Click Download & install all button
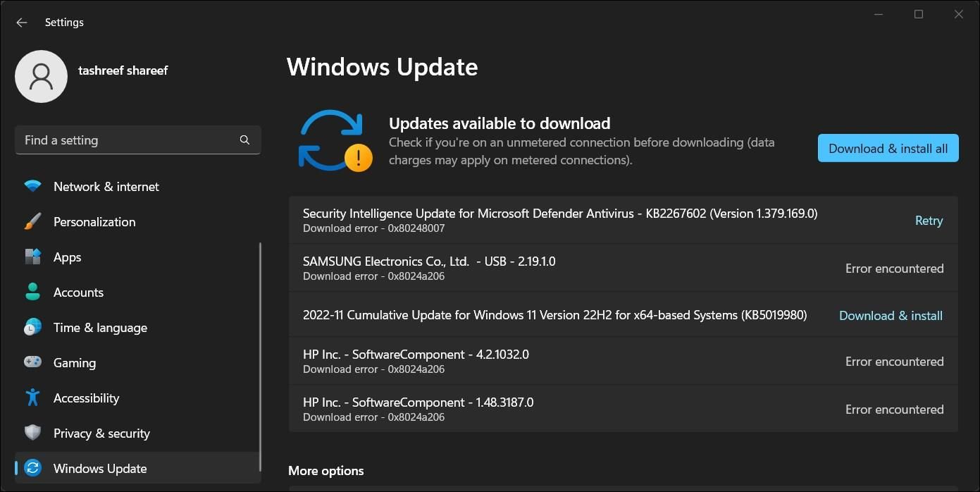Viewport: 980px width, 492px height. click(x=888, y=148)
